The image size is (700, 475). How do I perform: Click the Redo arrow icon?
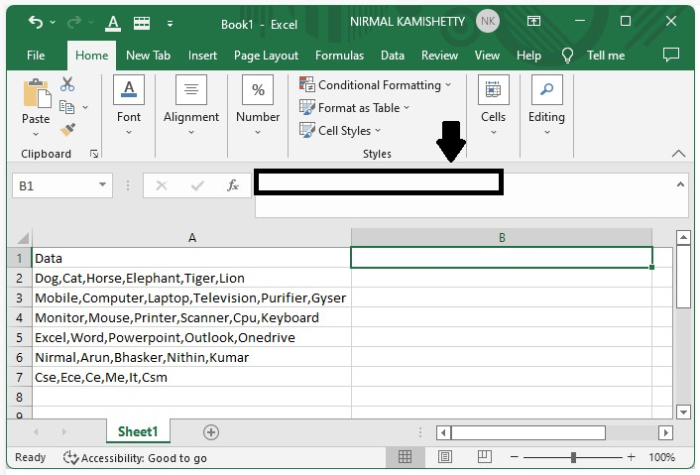click(x=74, y=22)
